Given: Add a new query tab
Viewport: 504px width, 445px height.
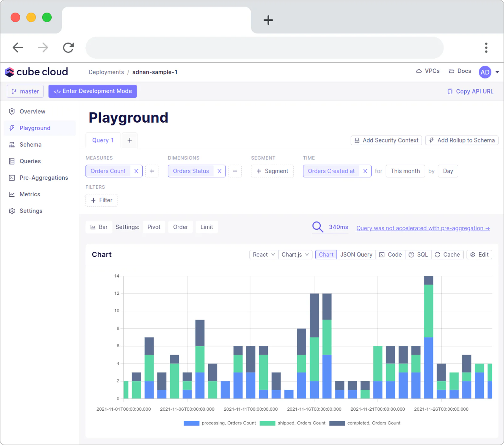Looking at the screenshot, I should [129, 140].
